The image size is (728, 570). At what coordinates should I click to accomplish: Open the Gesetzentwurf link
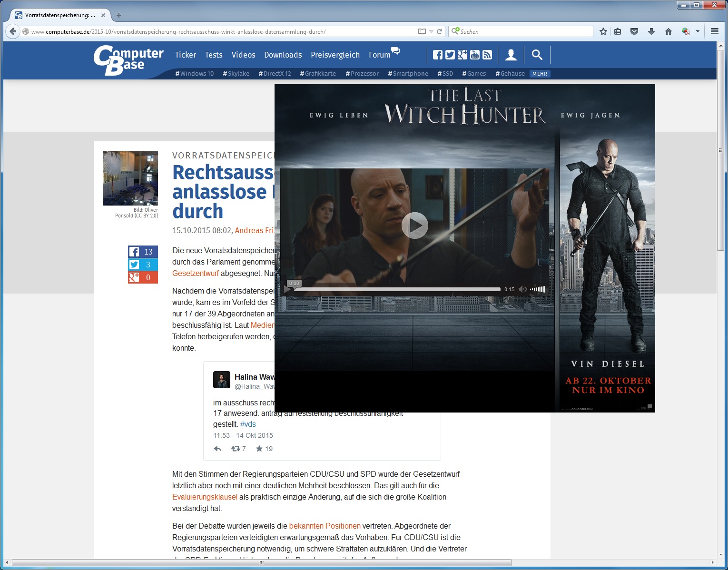[x=196, y=273]
